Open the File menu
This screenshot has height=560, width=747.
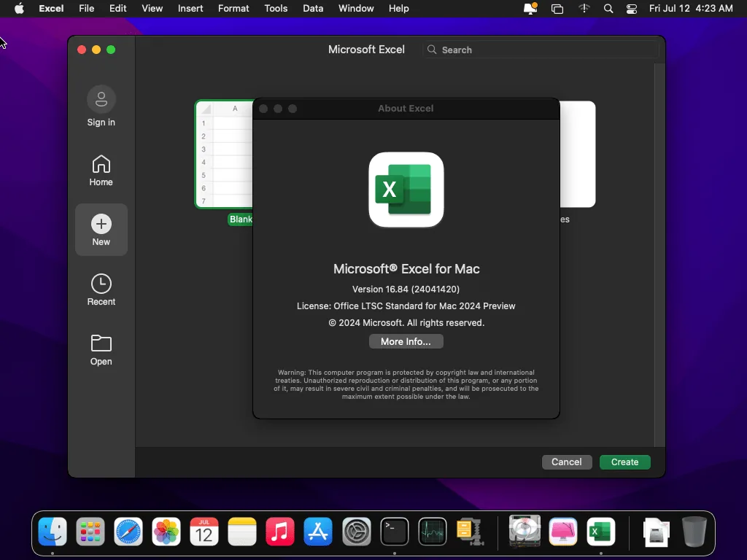[x=86, y=9]
